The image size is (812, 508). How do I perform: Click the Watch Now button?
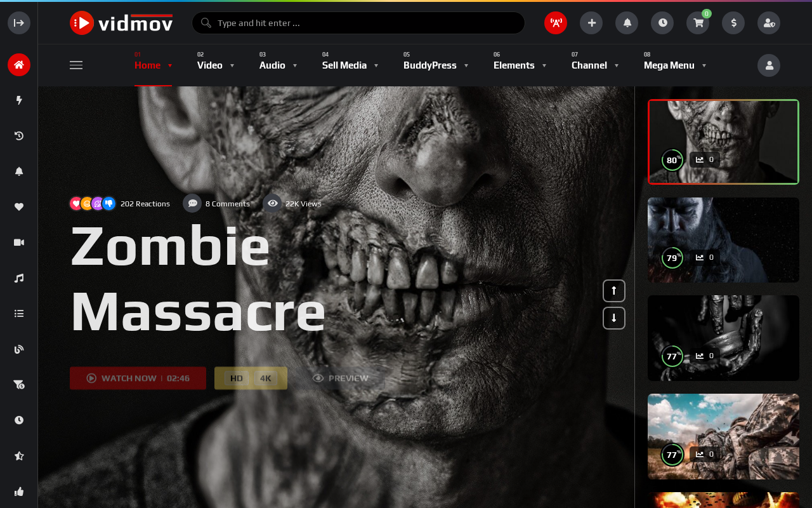click(138, 378)
